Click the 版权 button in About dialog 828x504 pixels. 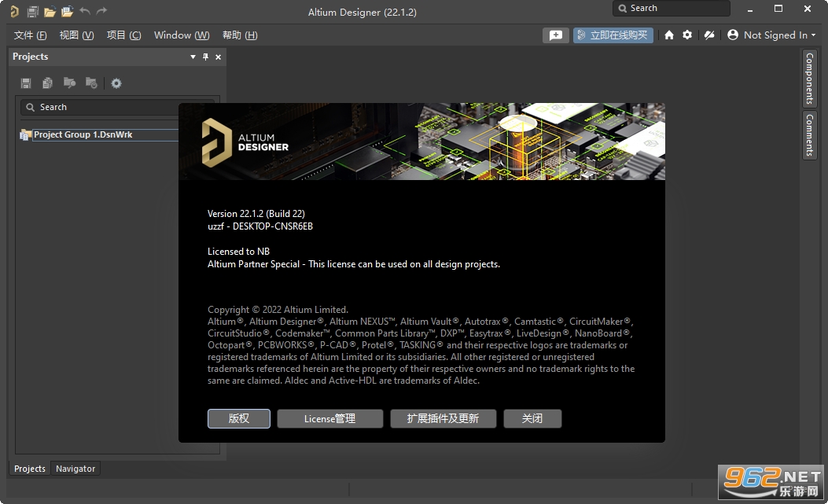coord(239,418)
